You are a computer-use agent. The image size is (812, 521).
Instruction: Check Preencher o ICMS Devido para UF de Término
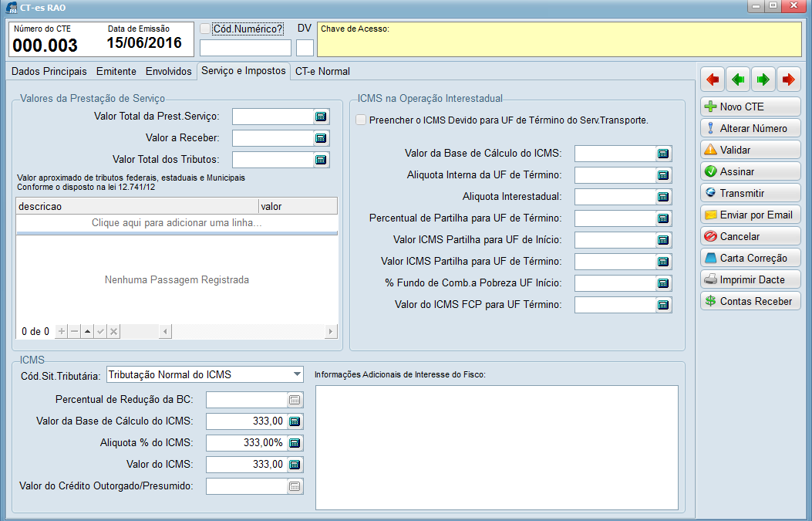pyautogui.click(x=361, y=120)
